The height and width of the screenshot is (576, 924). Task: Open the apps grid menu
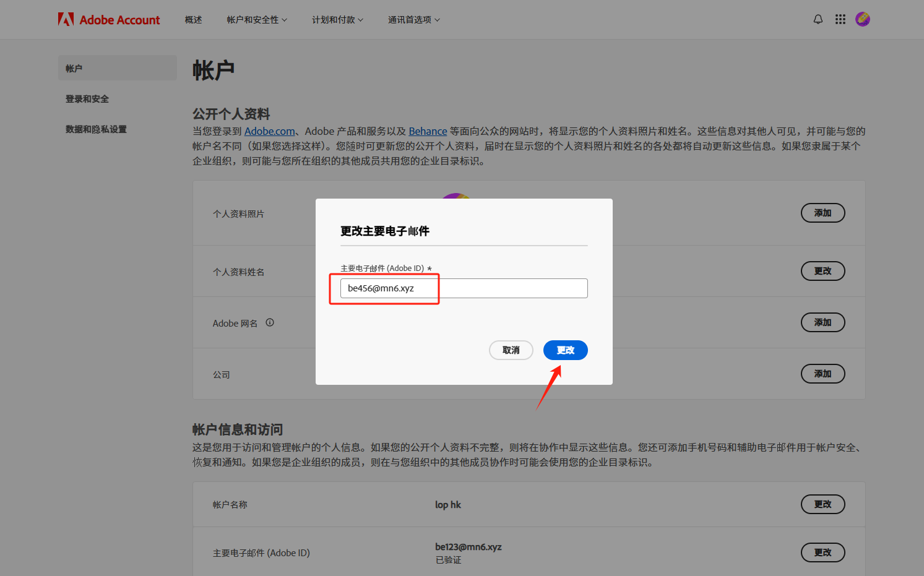point(840,20)
